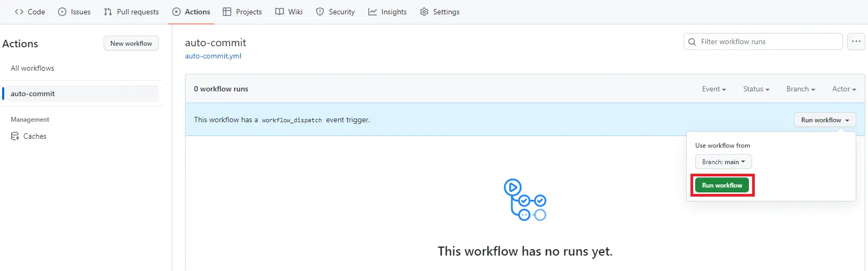The height and width of the screenshot is (271, 868).
Task: Open the three-dot workflow options menu
Action: (x=856, y=41)
